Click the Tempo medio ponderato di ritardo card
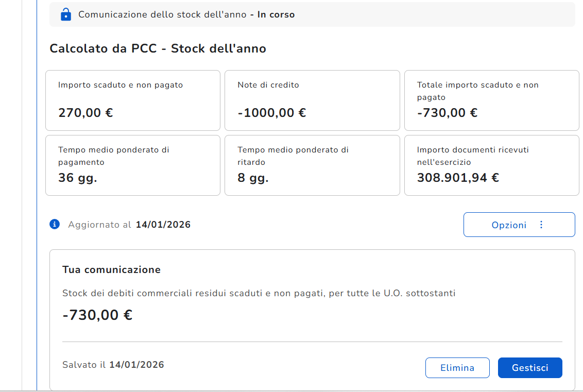583x392 pixels. (x=312, y=165)
